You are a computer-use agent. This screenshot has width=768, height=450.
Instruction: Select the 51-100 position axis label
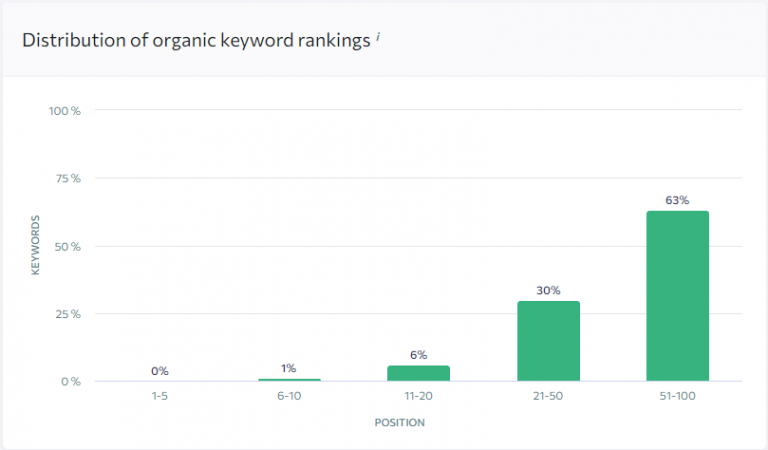point(677,396)
